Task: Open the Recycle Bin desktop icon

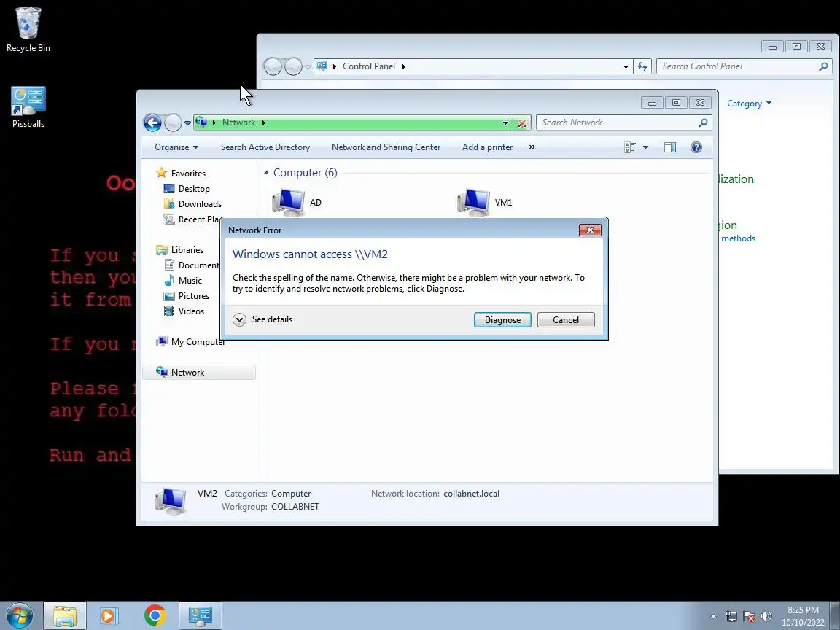Action: [28, 29]
